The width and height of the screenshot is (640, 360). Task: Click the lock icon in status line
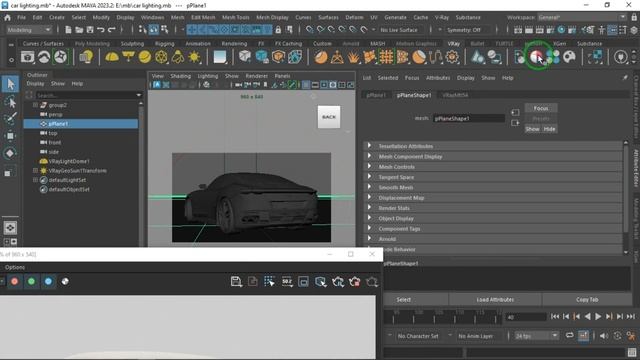278,30
